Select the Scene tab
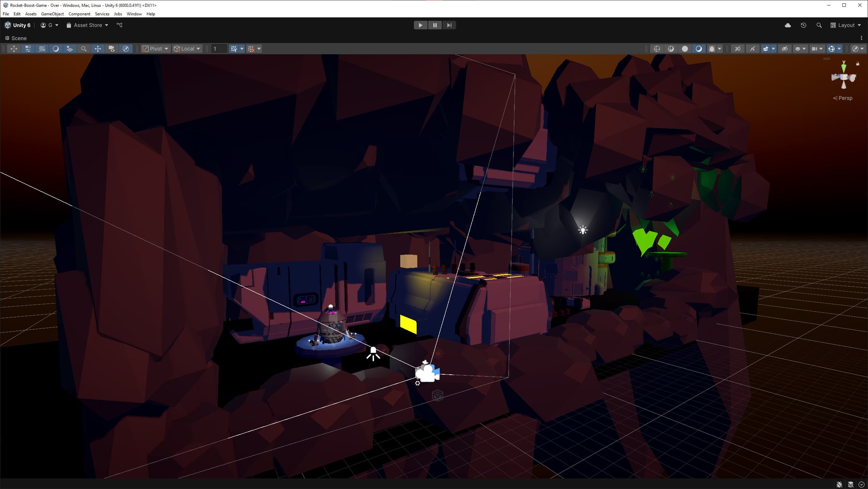The width and height of the screenshot is (868, 489). tap(16, 38)
